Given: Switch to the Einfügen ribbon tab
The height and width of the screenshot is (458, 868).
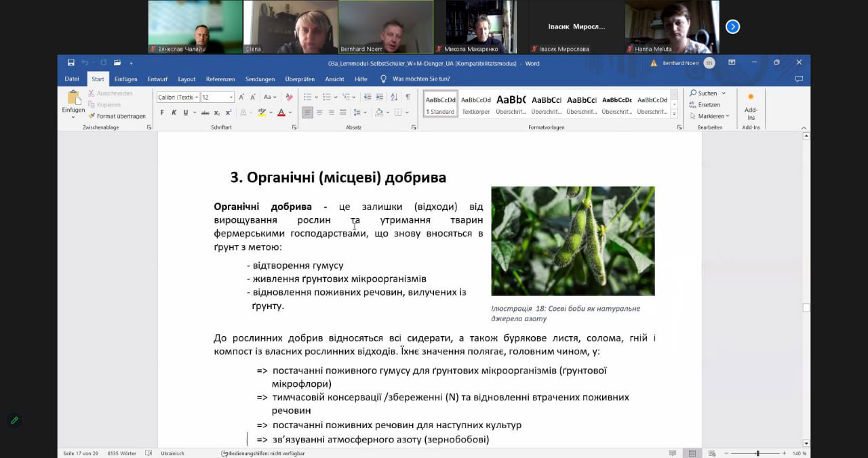Looking at the screenshot, I should (x=126, y=79).
